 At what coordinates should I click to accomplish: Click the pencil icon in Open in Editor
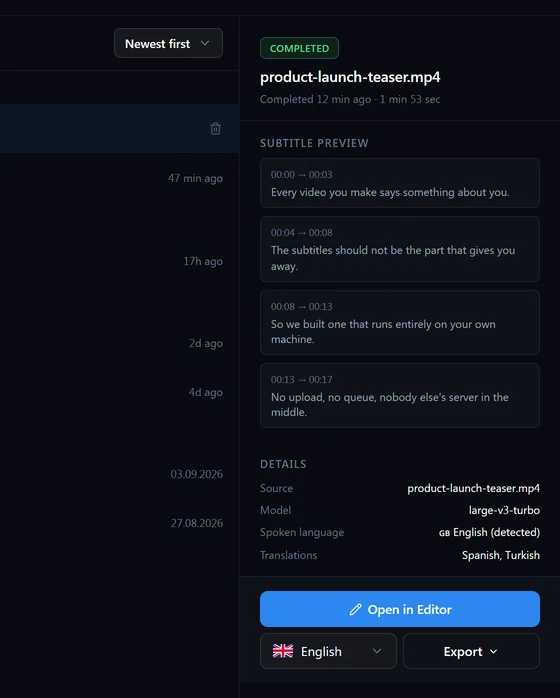(x=355, y=609)
